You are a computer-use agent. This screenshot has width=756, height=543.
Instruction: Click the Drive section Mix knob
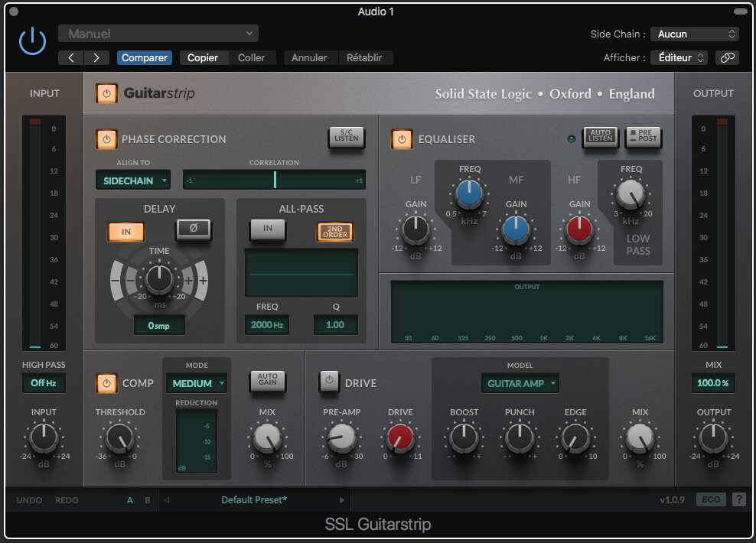pos(640,437)
